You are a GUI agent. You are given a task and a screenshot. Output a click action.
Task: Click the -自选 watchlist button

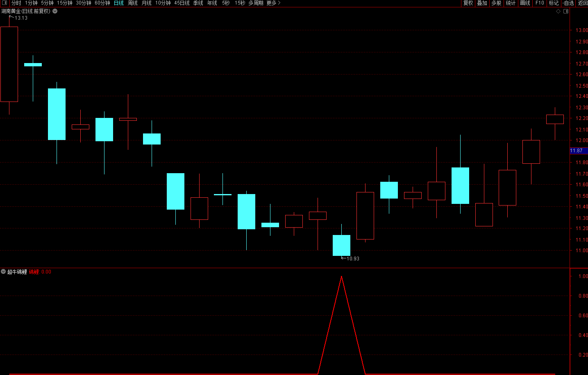coord(568,3)
